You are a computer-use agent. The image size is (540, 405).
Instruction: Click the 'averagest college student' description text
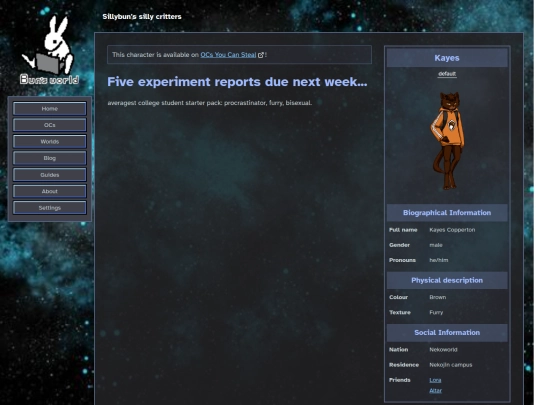point(209,103)
